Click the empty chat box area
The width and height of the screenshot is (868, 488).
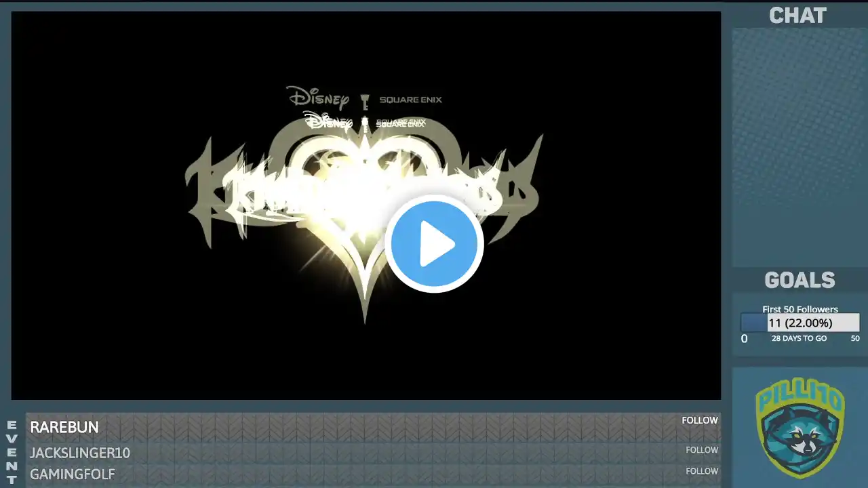[800, 147]
